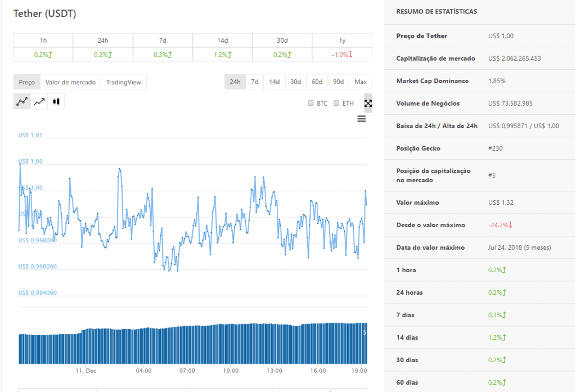
Task: Choose the 7d chart range
Action: pos(255,82)
